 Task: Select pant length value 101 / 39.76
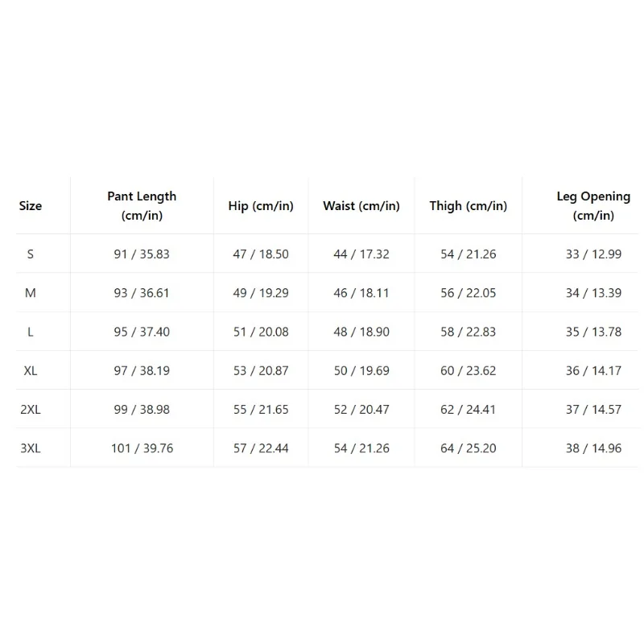[142, 448]
